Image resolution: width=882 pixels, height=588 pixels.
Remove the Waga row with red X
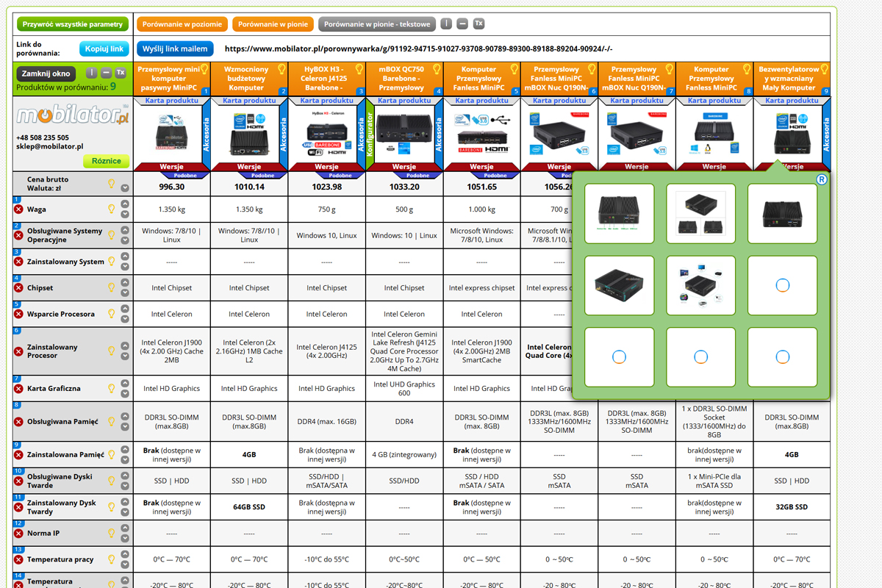18,209
